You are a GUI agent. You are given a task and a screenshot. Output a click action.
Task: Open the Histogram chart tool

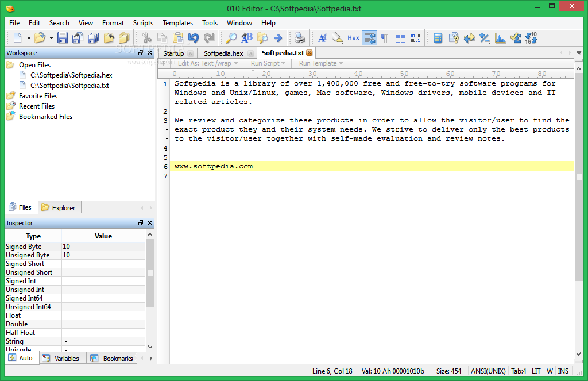coord(500,38)
